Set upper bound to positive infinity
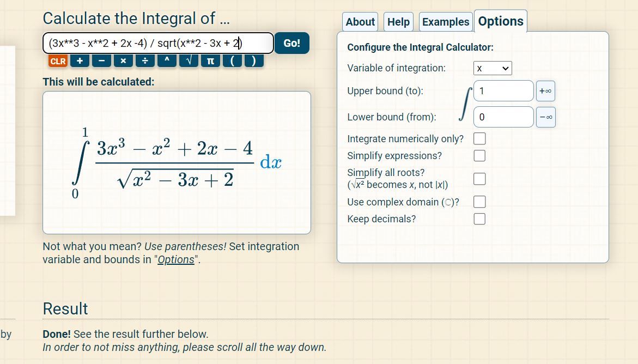The width and height of the screenshot is (638, 364). [x=545, y=91]
